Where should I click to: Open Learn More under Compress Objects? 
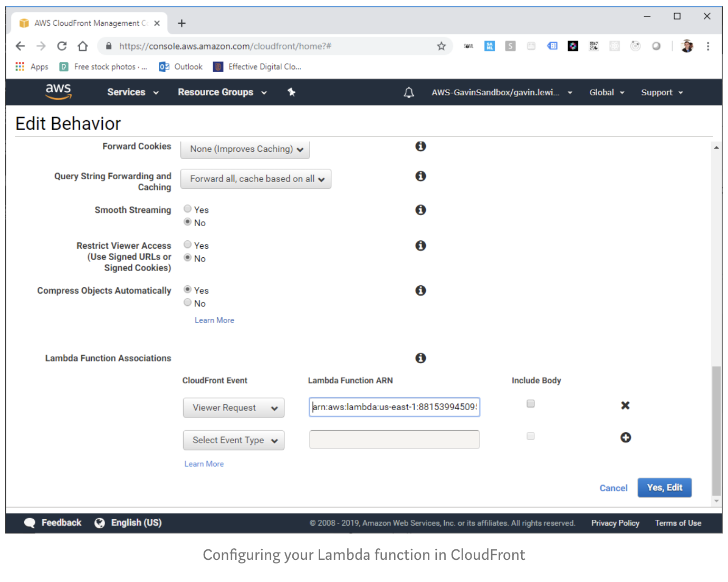pos(214,320)
